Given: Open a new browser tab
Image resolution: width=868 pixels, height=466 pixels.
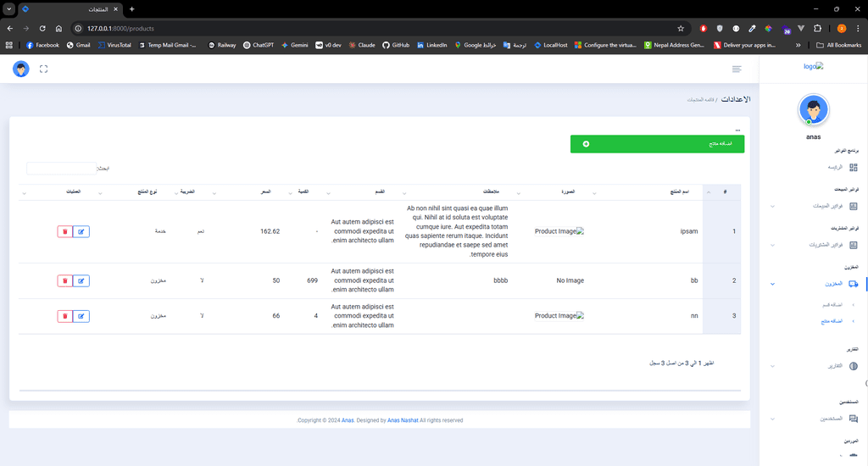Looking at the screenshot, I should click(x=131, y=8).
